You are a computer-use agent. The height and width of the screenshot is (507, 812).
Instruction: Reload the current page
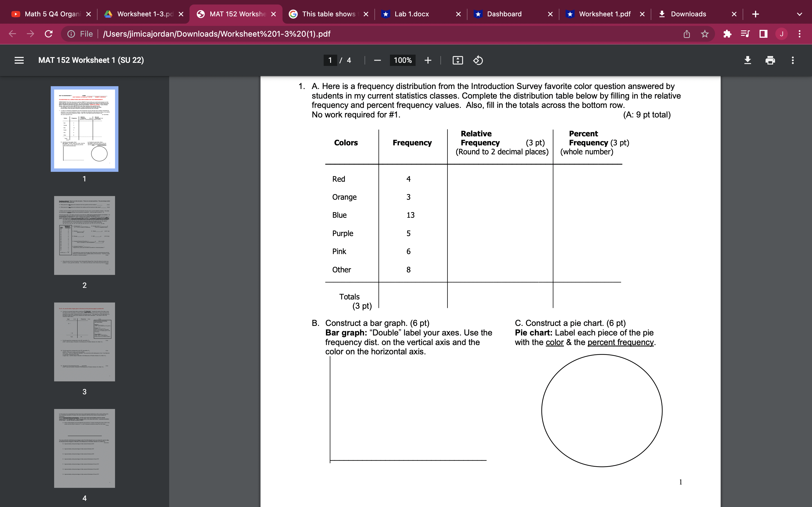[x=48, y=34]
